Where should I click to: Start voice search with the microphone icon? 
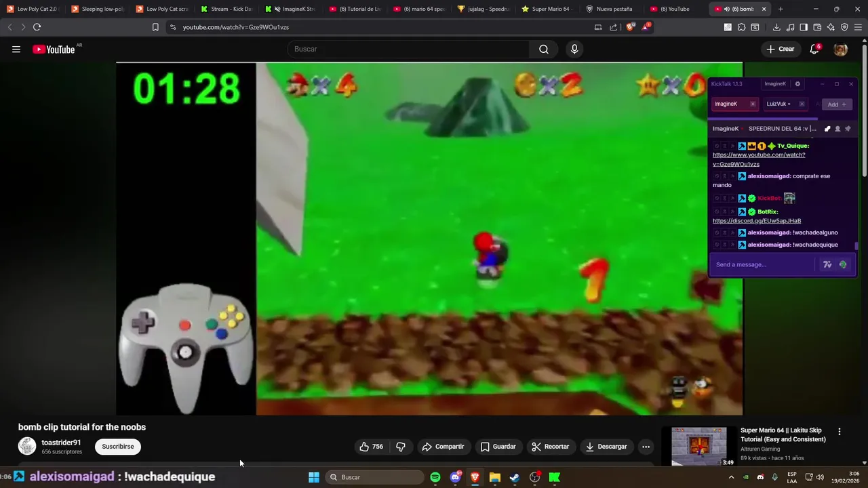tap(574, 49)
